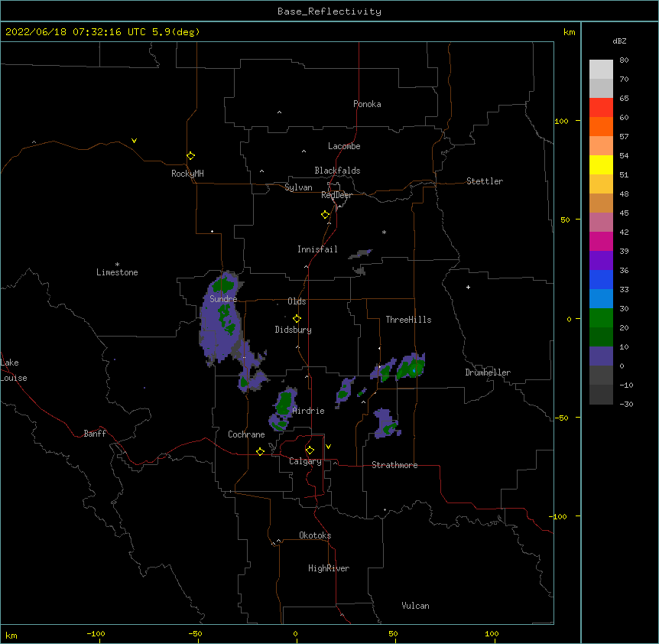Click the Olds city label

coord(297,301)
